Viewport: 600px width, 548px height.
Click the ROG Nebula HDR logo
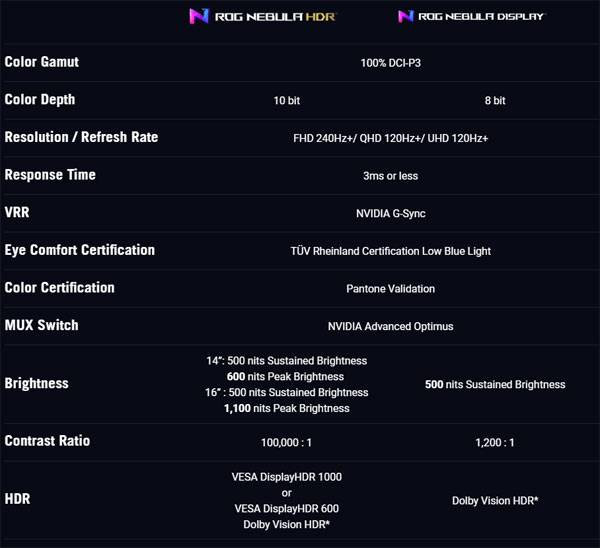pos(263,17)
